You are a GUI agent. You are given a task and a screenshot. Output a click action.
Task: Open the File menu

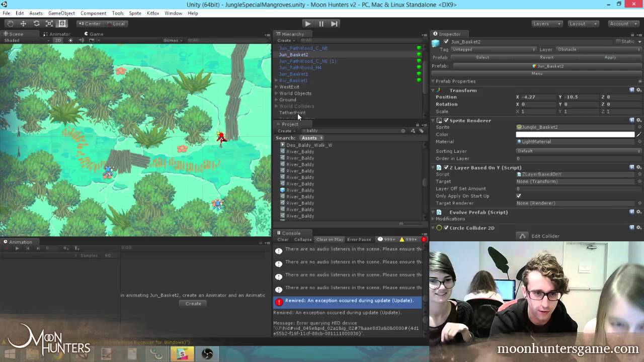pos(7,13)
